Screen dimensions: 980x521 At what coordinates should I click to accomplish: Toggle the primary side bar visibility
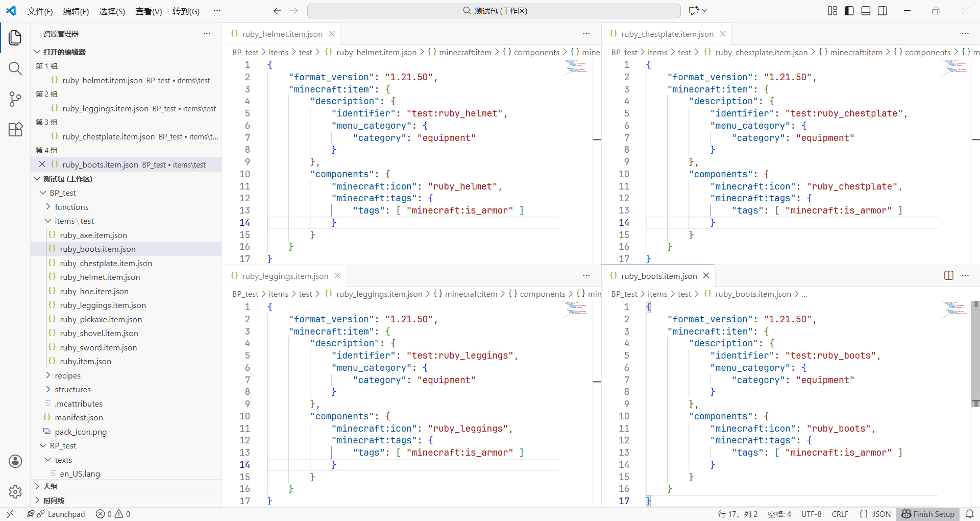849,11
